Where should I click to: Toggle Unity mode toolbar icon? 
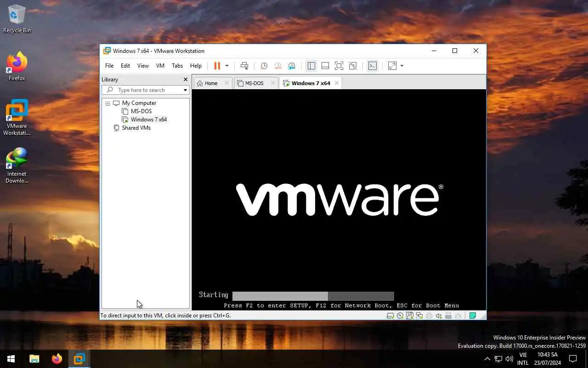353,66
